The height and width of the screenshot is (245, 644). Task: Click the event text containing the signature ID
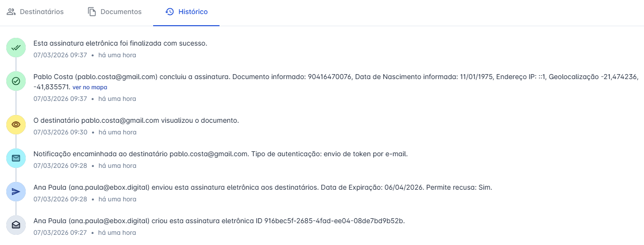pos(219,221)
